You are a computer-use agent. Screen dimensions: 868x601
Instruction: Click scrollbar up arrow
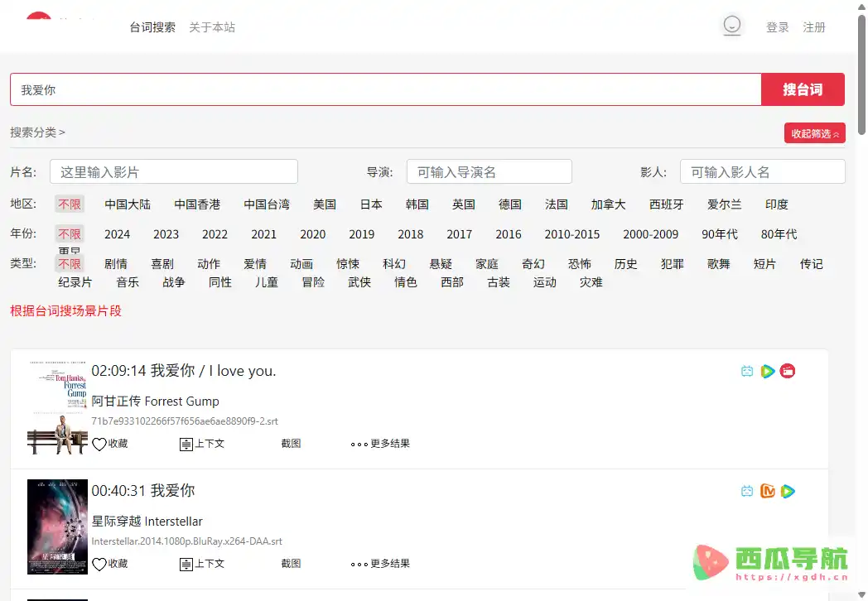(x=861, y=6)
